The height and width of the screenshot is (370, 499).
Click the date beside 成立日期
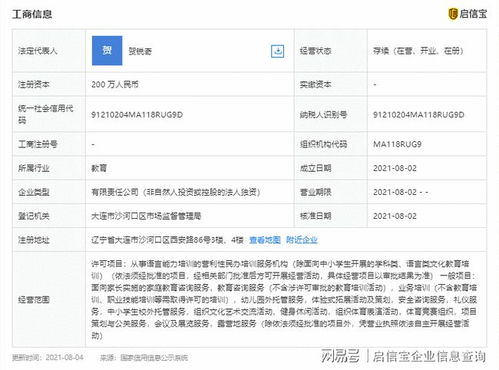[395, 168]
